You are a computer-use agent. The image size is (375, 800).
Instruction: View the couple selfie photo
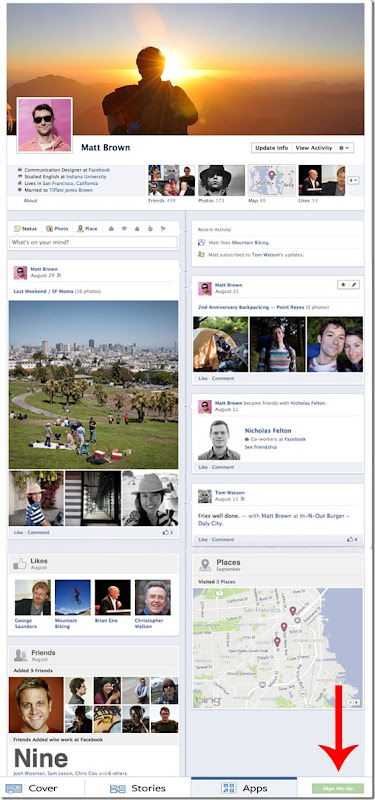335,344
